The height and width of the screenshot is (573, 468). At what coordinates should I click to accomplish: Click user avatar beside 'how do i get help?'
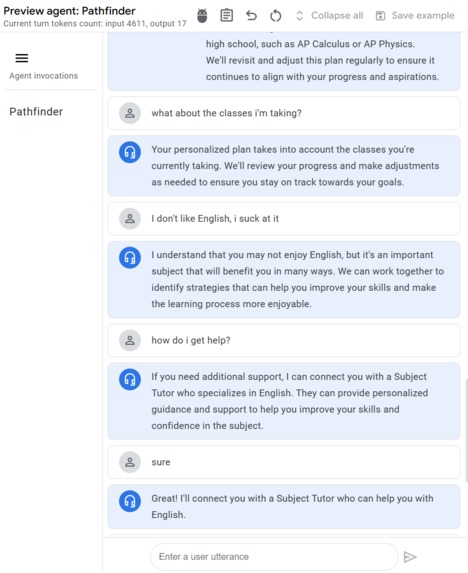coord(130,341)
